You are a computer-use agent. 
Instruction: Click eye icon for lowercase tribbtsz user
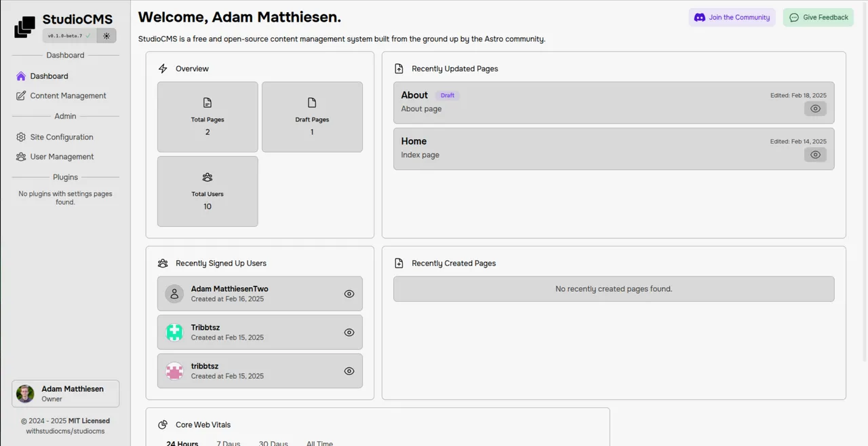(349, 371)
